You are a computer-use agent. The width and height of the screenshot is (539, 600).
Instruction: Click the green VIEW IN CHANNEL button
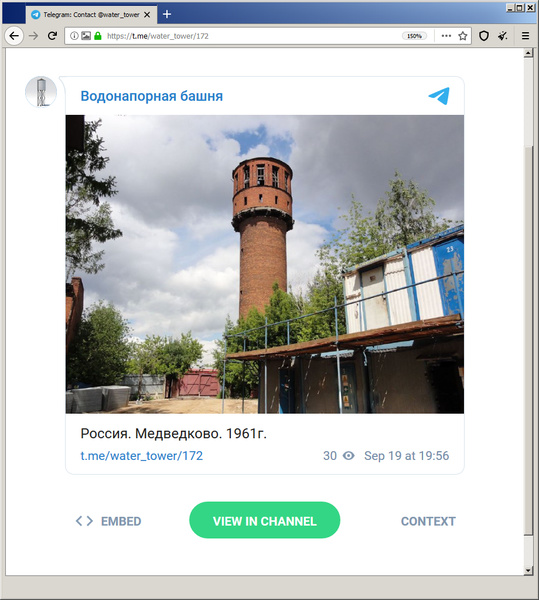point(264,520)
